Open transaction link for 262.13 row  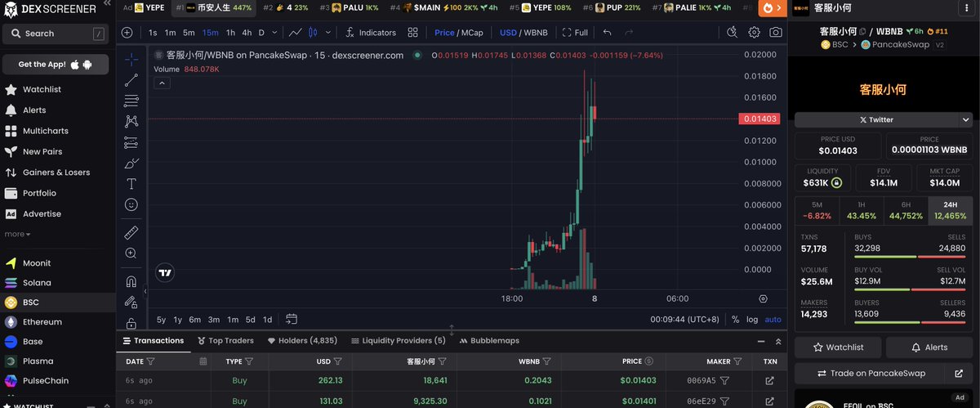point(769,380)
